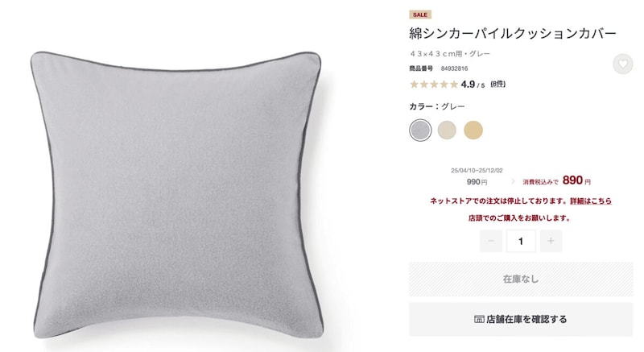
Task: Click the disabled 在庫なし button
Action: coord(521,280)
